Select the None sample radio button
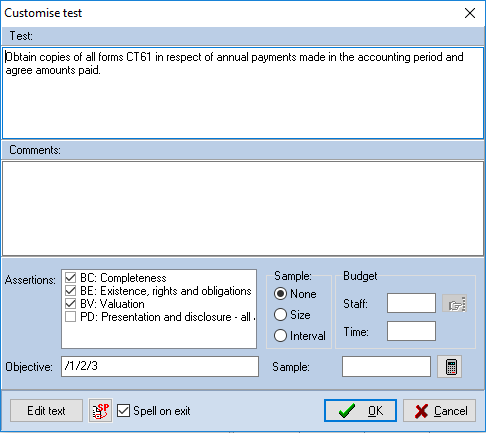Viewport: 486px width, 433px height. 280,294
